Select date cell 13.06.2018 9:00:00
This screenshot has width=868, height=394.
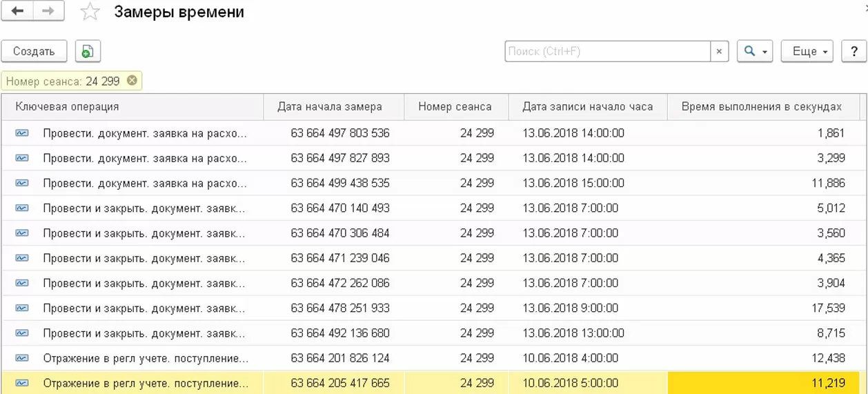click(571, 308)
